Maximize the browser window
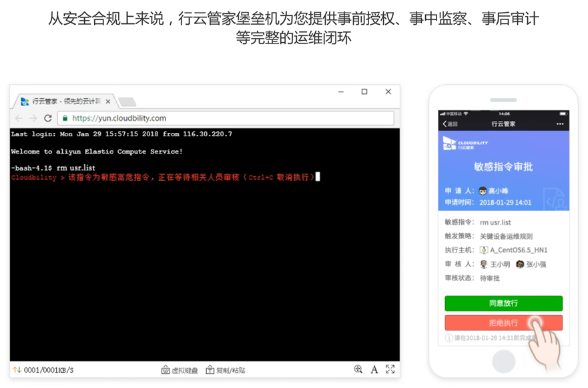 tap(364, 91)
